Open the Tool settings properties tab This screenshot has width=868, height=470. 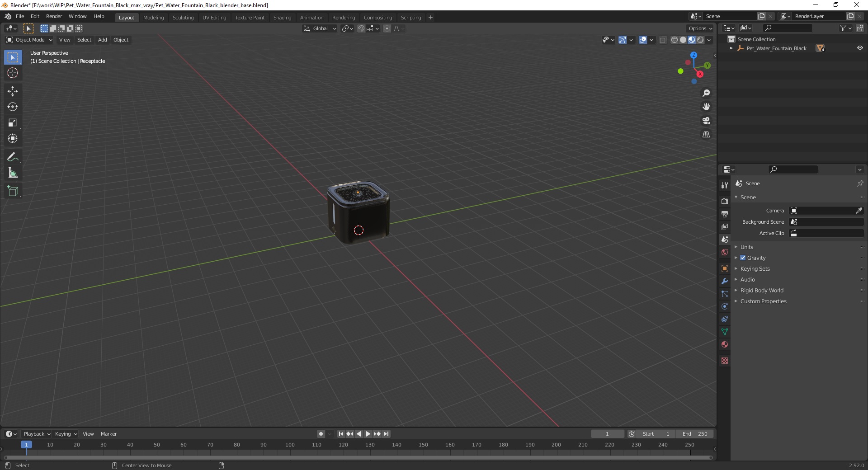tap(725, 185)
